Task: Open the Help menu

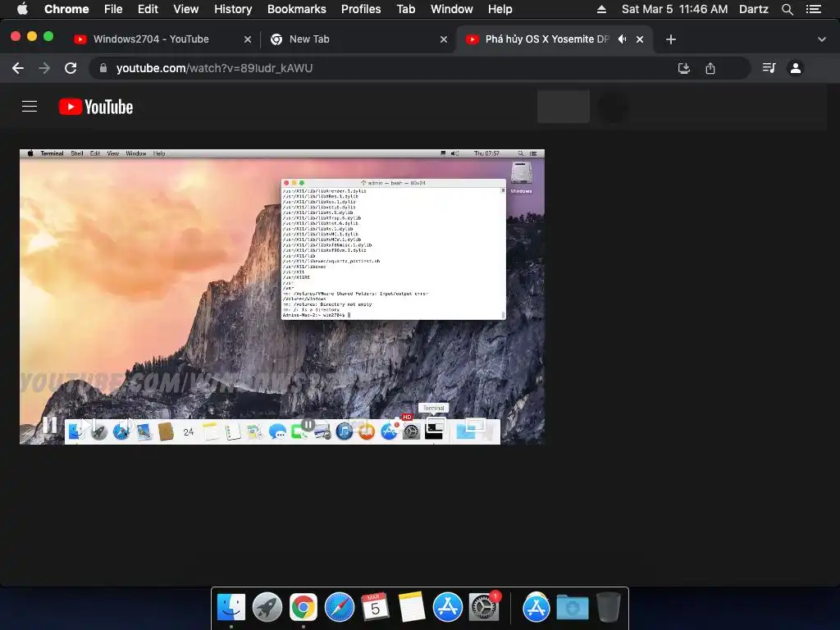Action: coord(500,9)
